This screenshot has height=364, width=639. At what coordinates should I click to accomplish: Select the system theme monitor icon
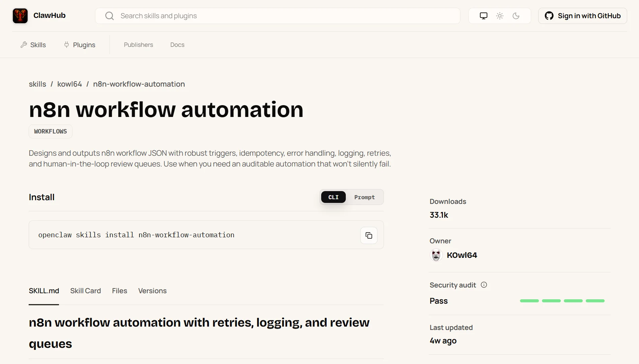point(484,16)
